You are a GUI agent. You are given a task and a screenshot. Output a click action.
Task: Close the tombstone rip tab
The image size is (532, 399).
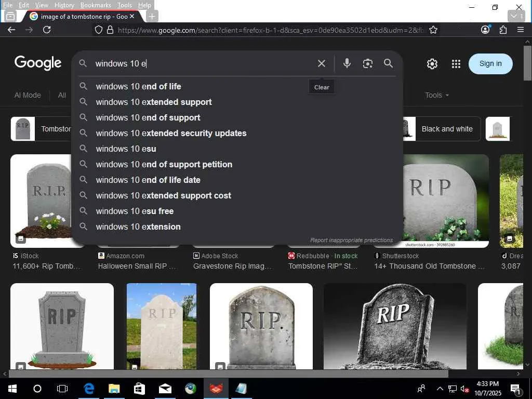(x=132, y=16)
